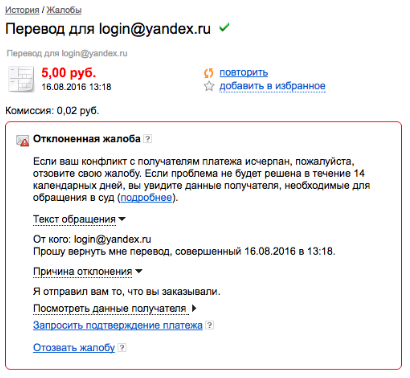Click the rejected complaint envelope icon
Viewport: 410px width, 378px height.
click(x=23, y=140)
